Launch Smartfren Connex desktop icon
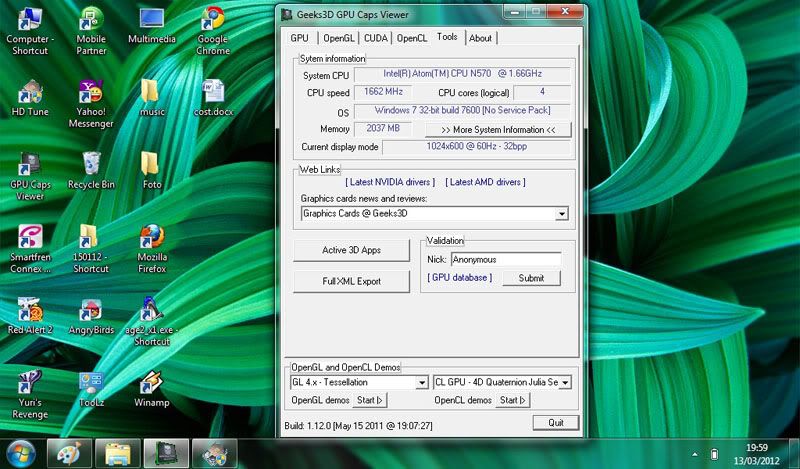 30,250
